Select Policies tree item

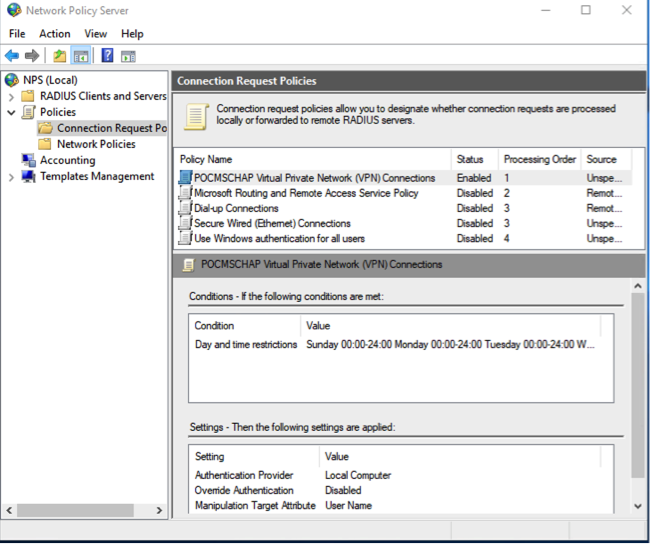coord(58,112)
